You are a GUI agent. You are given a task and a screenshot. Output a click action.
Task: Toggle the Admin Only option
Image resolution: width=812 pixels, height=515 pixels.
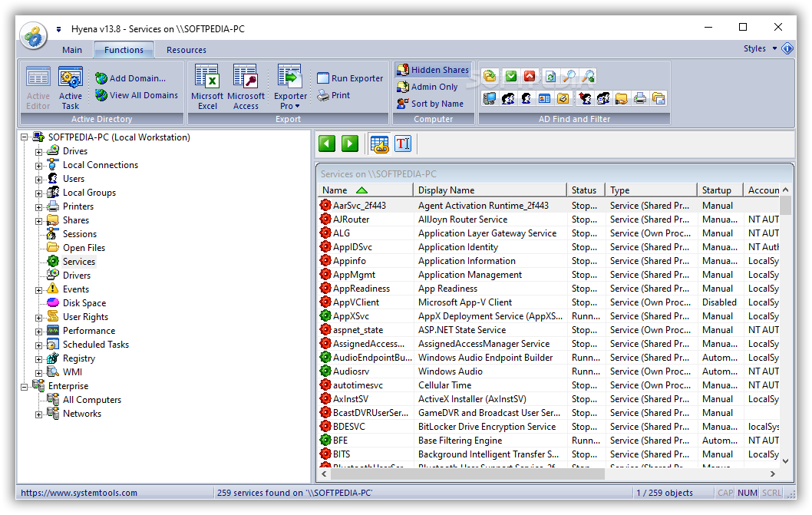427,87
